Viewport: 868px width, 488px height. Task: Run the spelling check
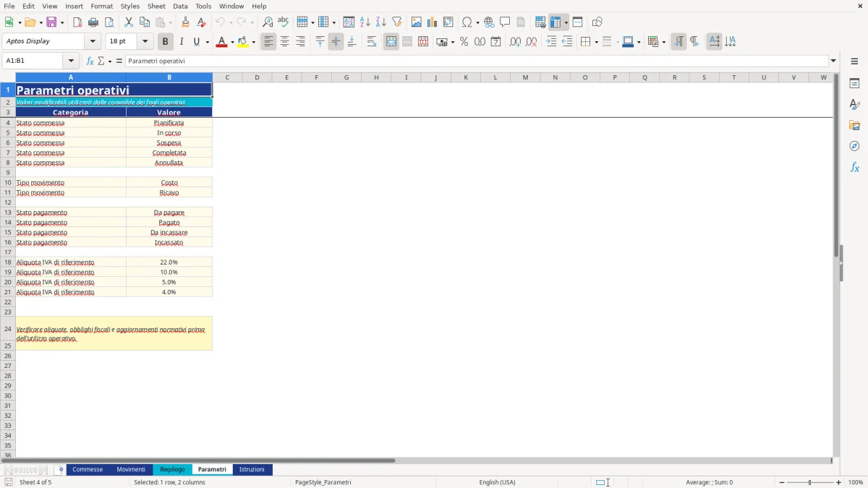(x=284, y=22)
